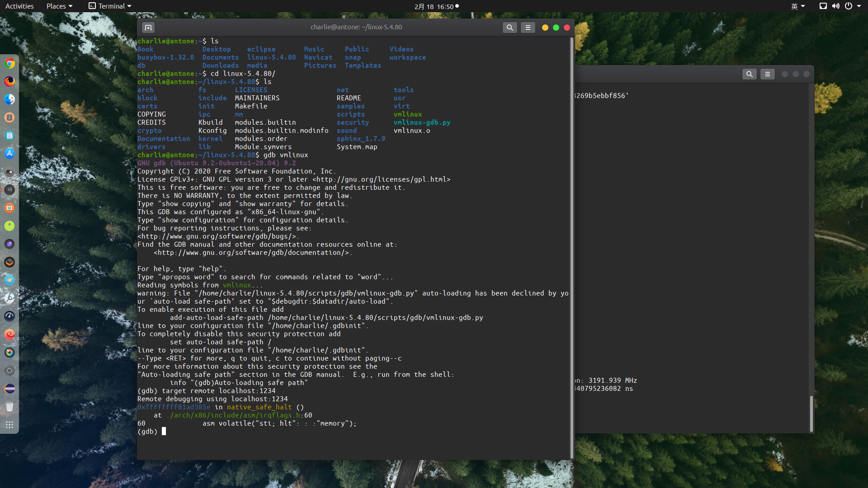Image resolution: width=868 pixels, height=488 pixels.
Task: Click the network icon in the top bar
Action: point(823,6)
